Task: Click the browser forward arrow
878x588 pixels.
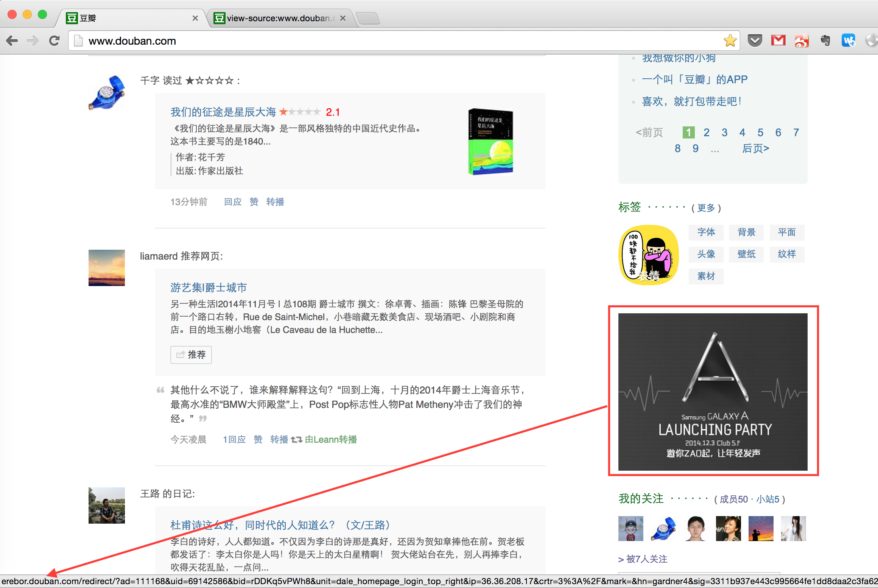Action: click(x=33, y=41)
